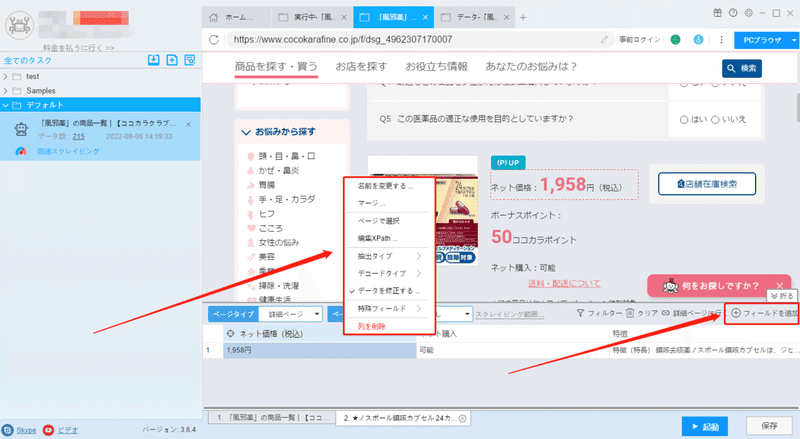
Task: Choose 名前を変更する in context menu
Action: coord(386,186)
